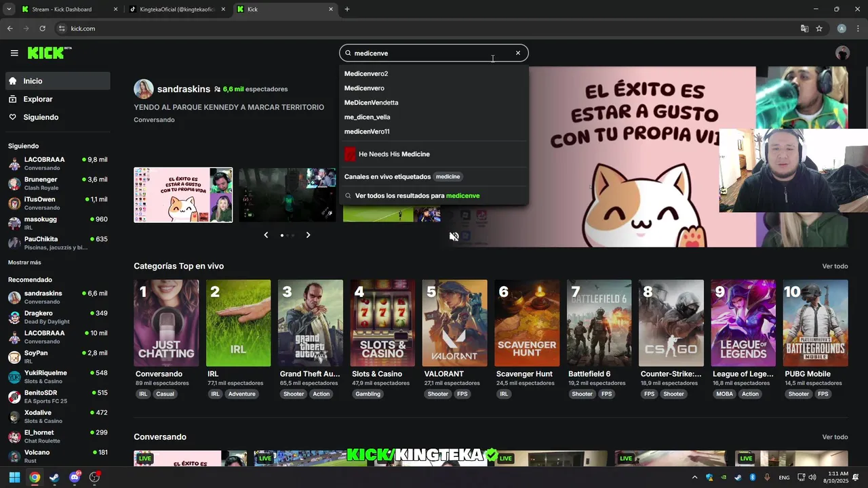Show previous featured stream
This screenshot has height=488, width=868.
pyautogui.click(x=266, y=235)
